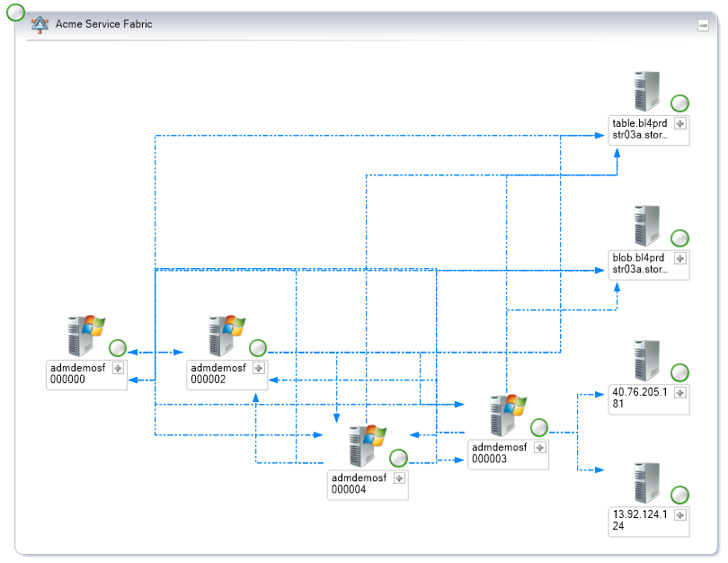Click the health indicator on admdemosf000004
Screen dimensions: 728x563
point(398,458)
